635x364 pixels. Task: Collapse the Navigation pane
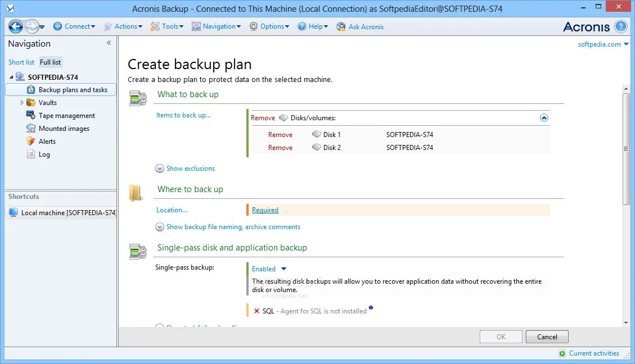click(109, 43)
